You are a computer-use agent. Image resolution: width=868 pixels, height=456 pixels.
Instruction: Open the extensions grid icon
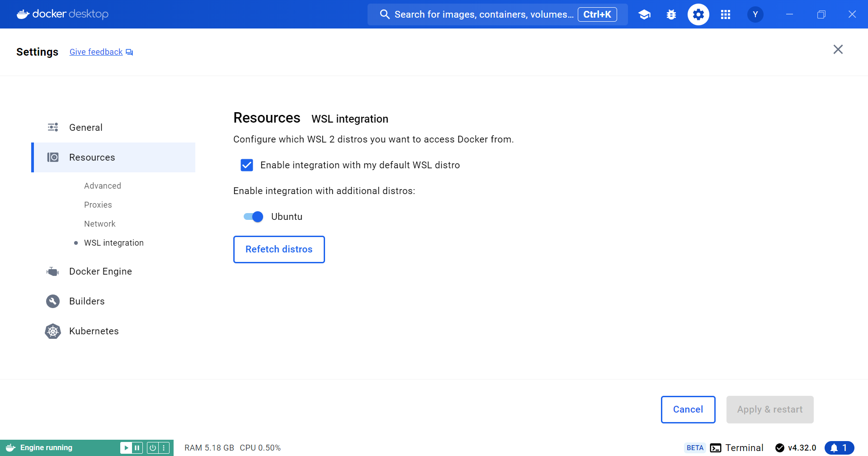(x=726, y=14)
